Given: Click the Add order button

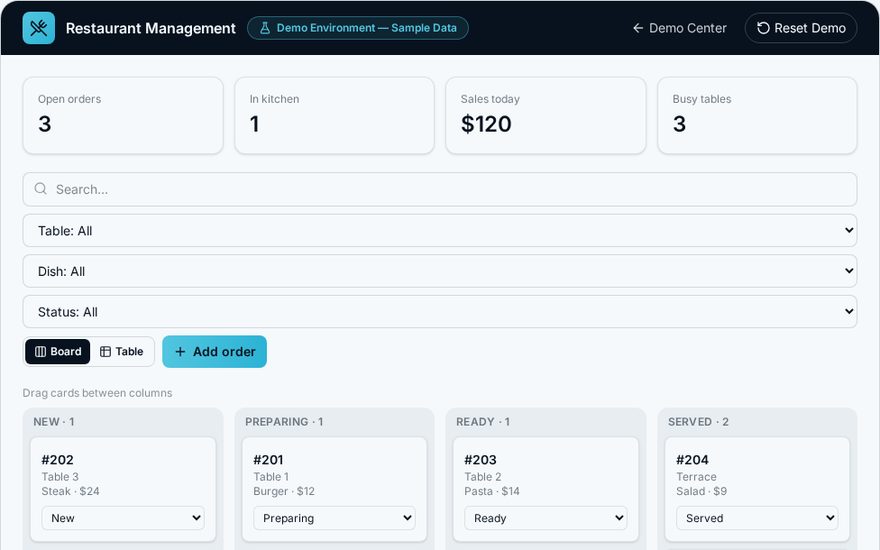Looking at the screenshot, I should tap(214, 351).
